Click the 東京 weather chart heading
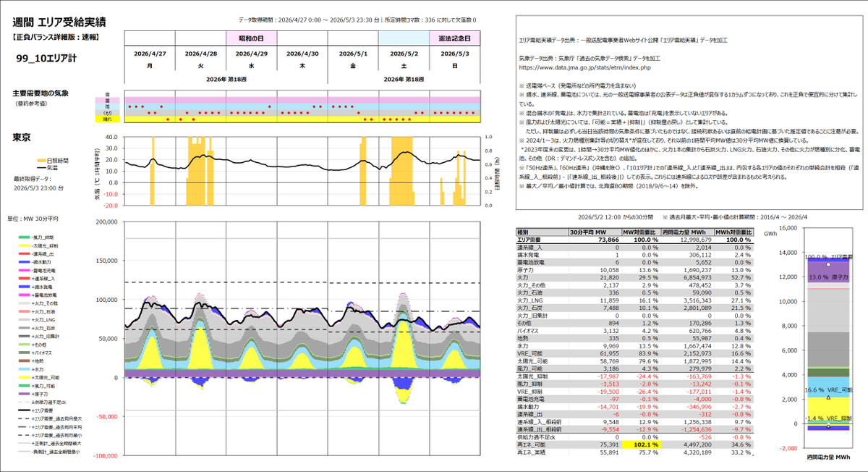The width and height of the screenshot is (868, 472). pos(21,137)
